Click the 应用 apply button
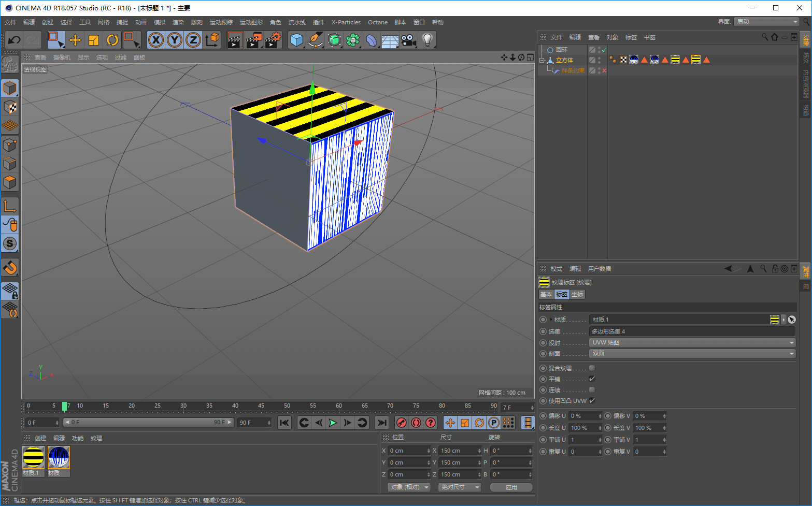The image size is (812, 506). tap(511, 487)
